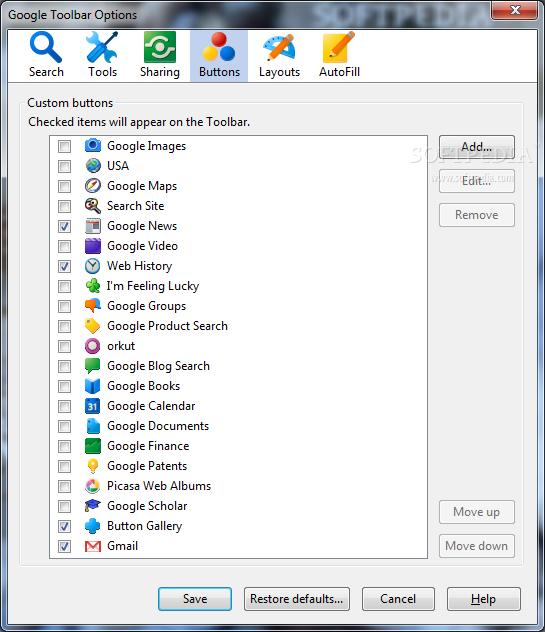This screenshot has height=632, width=545.
Task: Enable the USA checkbox
Action: (x=64, y=166)
